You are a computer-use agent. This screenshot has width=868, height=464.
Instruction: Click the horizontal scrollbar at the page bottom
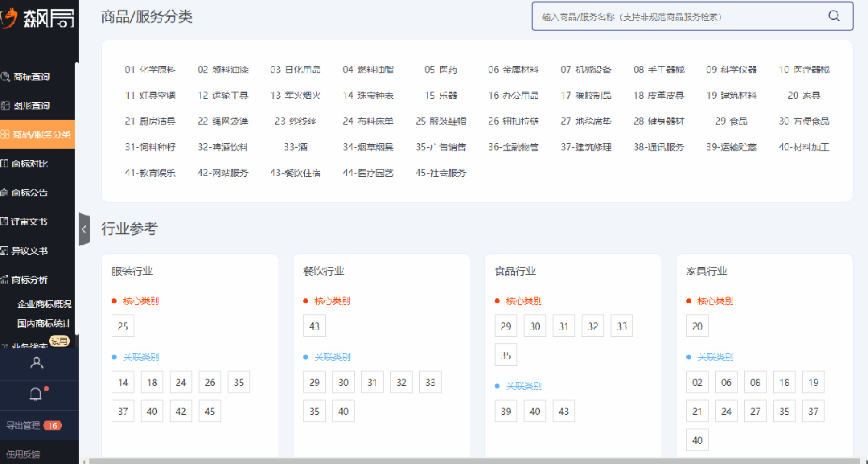pyautogui.click(x=473, y=462)
